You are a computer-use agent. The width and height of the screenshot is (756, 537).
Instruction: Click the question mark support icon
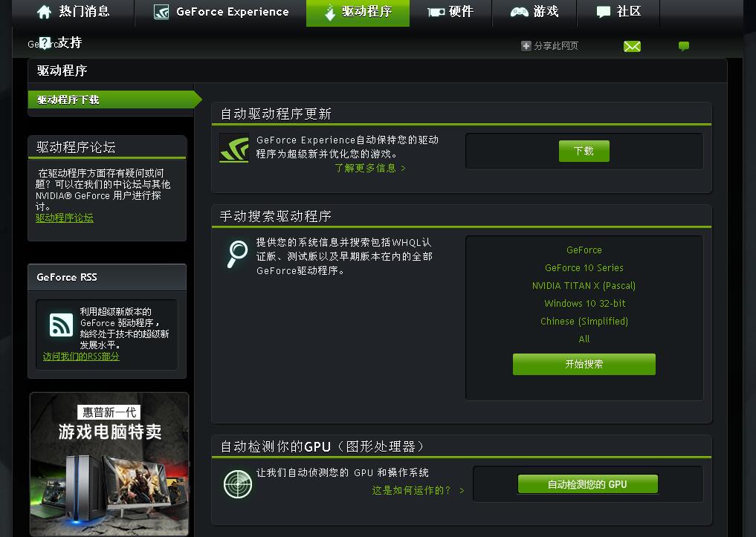45,43
